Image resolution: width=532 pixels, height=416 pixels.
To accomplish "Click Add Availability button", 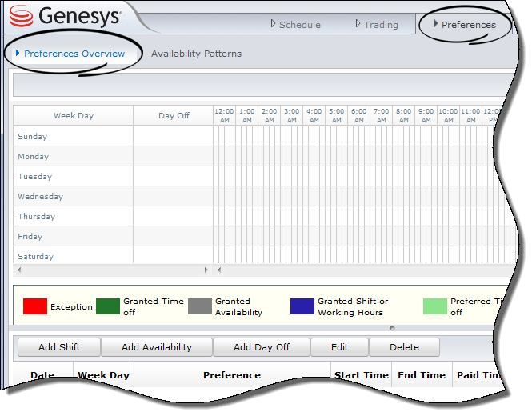I will [x=157, y=347].
